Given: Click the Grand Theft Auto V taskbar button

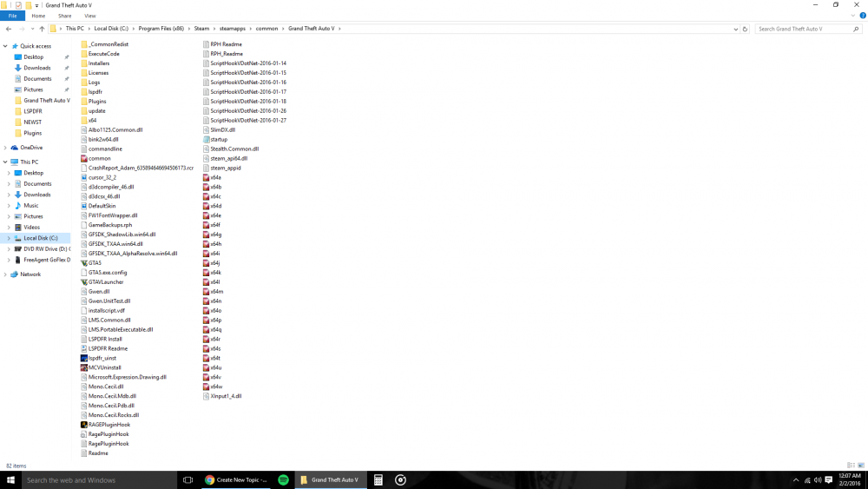Looking at the screenshot, I should [x=330, y=480].
